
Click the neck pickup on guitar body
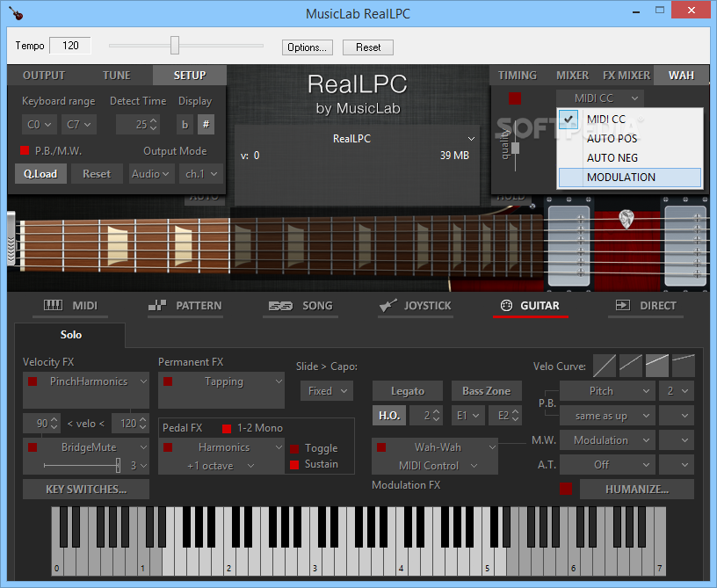[569, 245]
